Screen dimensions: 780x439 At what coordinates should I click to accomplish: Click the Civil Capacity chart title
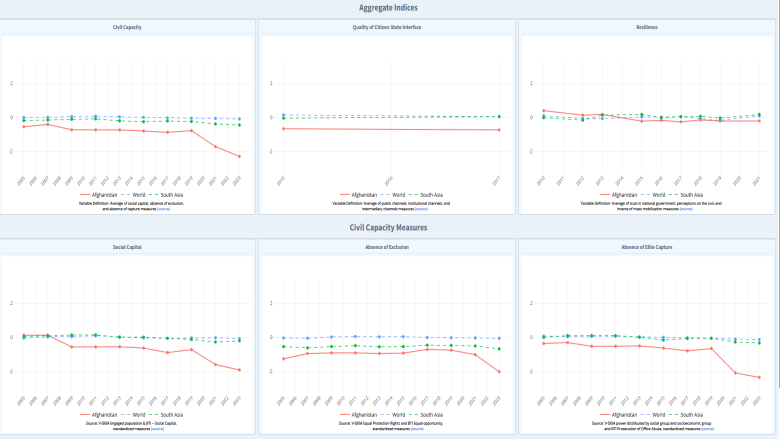tap(127, 30)
